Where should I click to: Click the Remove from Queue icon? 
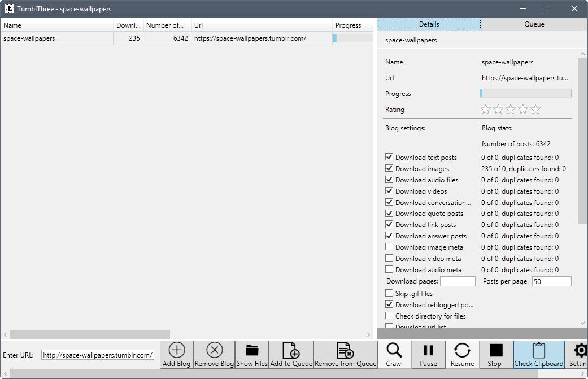point(345,350)
